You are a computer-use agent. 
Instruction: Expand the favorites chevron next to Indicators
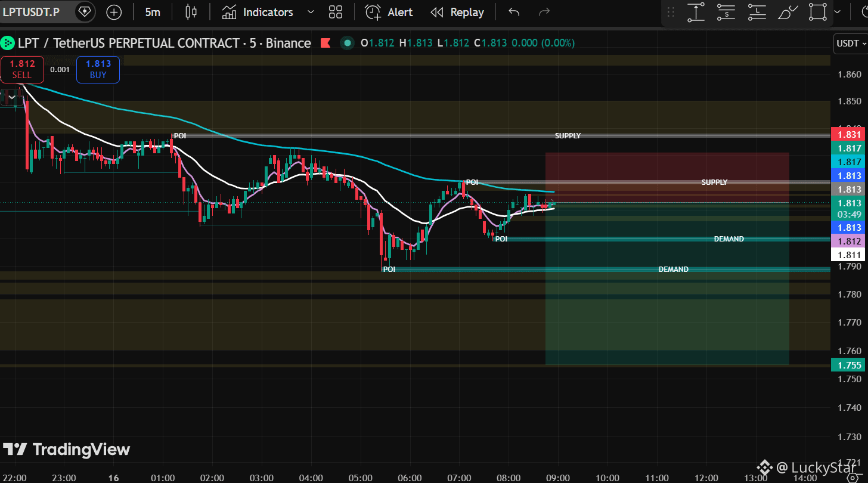pos(310,12)
